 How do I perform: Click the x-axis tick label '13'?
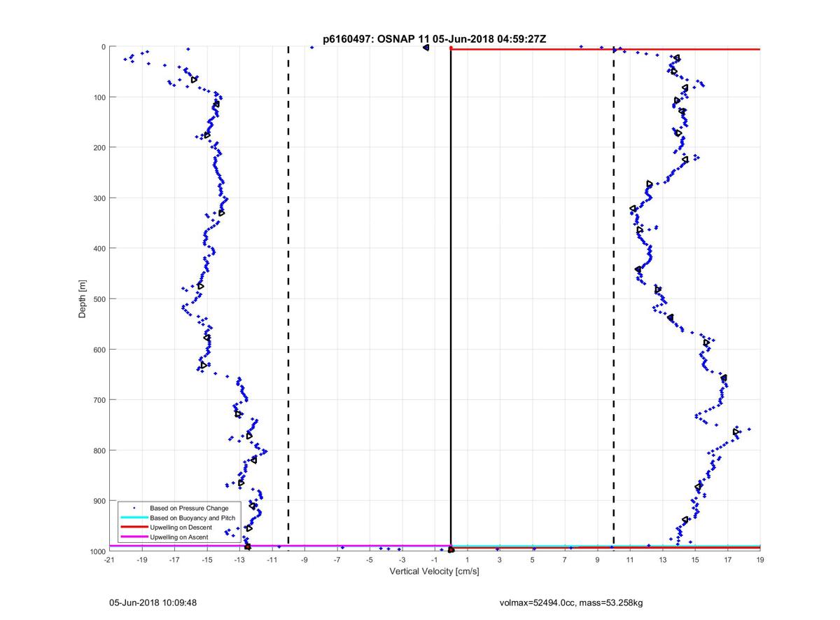click(662, 560)
